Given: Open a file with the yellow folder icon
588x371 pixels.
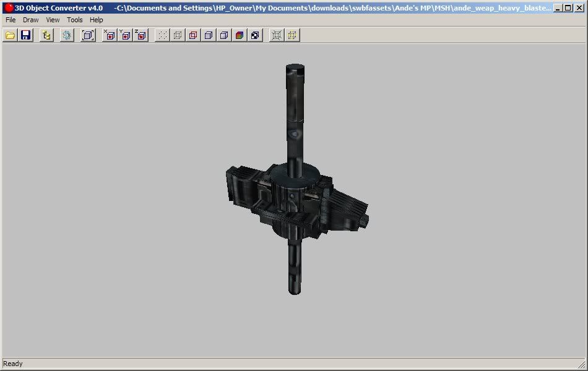Looking at the screenshot, I should 10,35.
